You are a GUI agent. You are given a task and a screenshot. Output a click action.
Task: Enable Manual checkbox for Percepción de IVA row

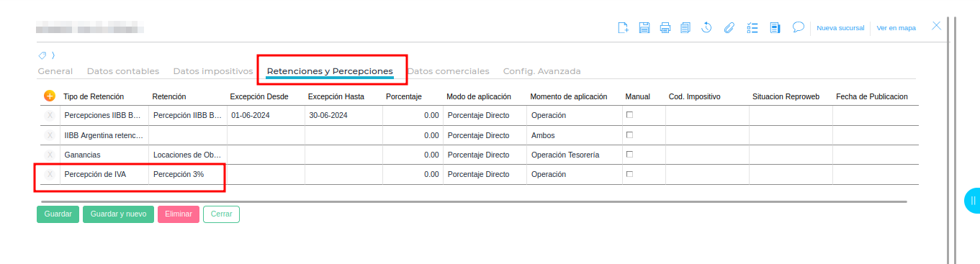pyautogui.click(x=629, y=173)
